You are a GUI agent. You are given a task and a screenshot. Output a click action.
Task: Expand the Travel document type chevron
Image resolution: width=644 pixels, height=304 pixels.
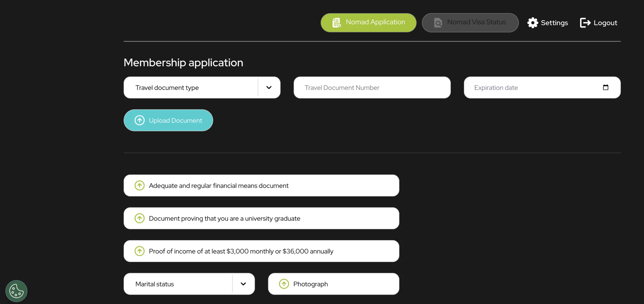click(269, 88)
